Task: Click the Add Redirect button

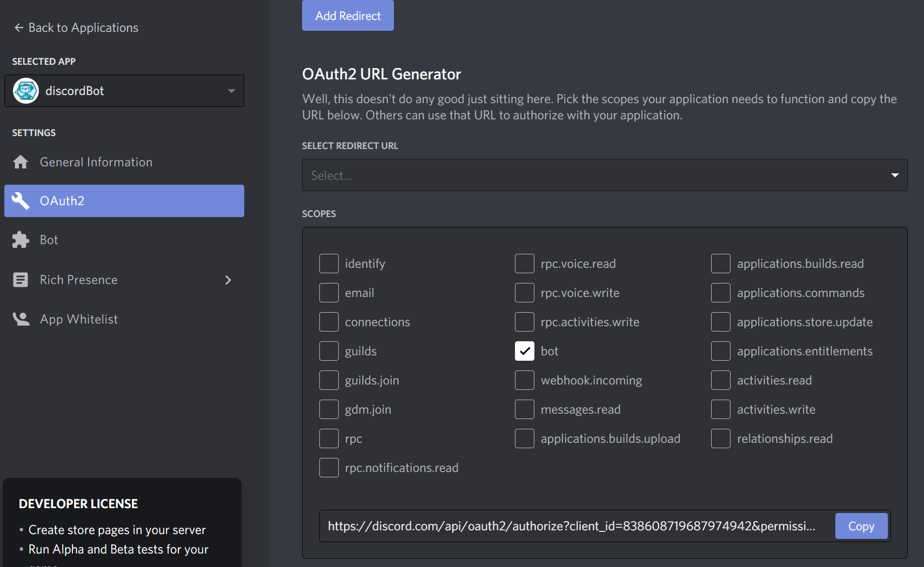Action: point(347,16)
